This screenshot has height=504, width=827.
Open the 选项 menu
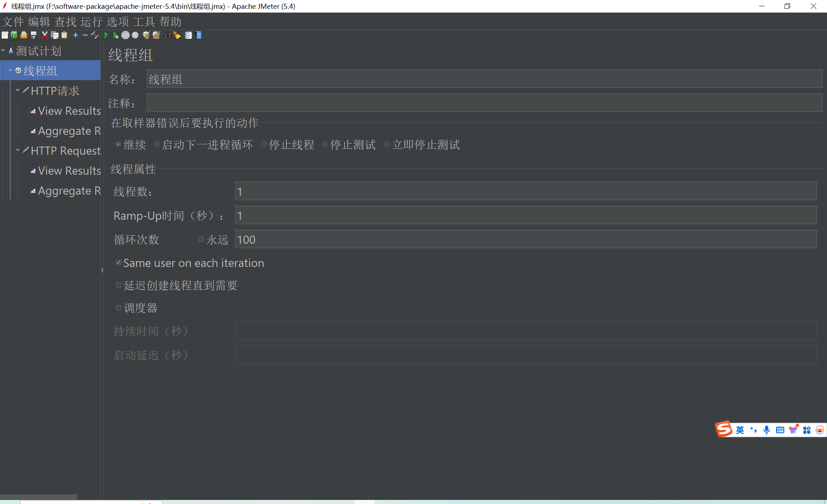tap(118, 22)
